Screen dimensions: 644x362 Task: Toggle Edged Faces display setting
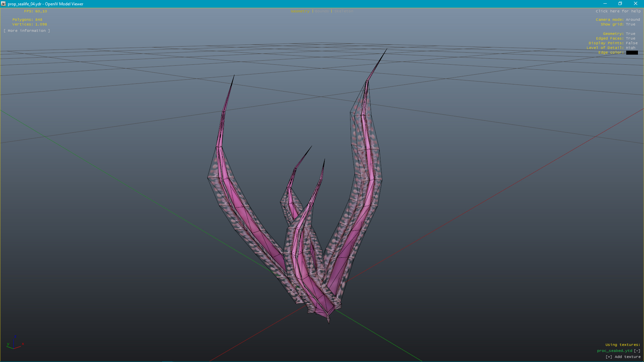click(x=630, y=38)
